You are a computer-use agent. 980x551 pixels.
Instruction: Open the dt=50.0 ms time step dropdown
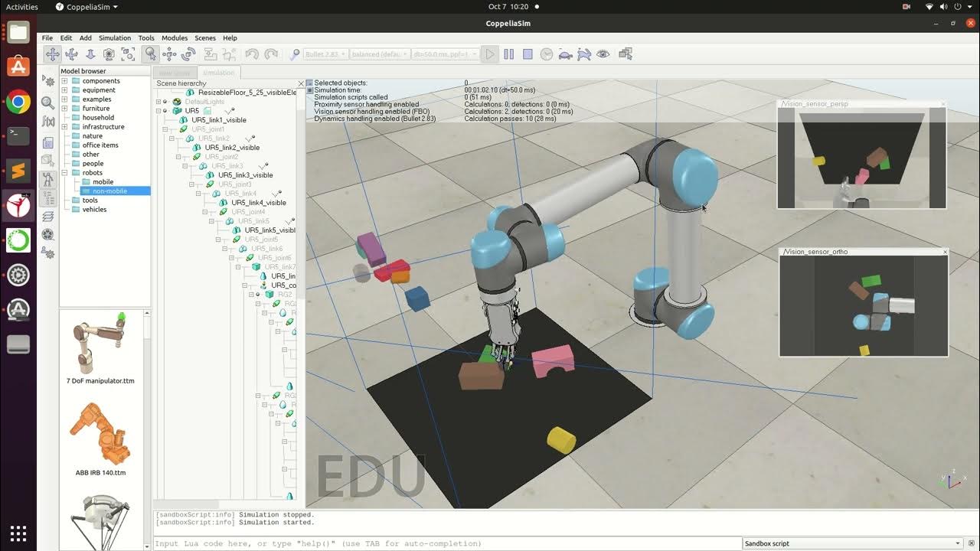446,54
